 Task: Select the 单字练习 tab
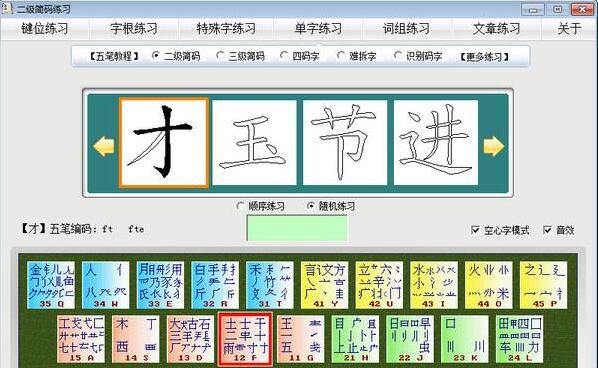tap(318, 29)
